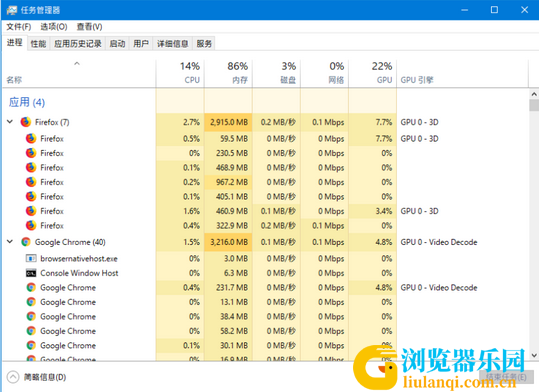
Task: Click the Firefox (7) group icon
Action: pyautogui.click(x=26, y=122)
